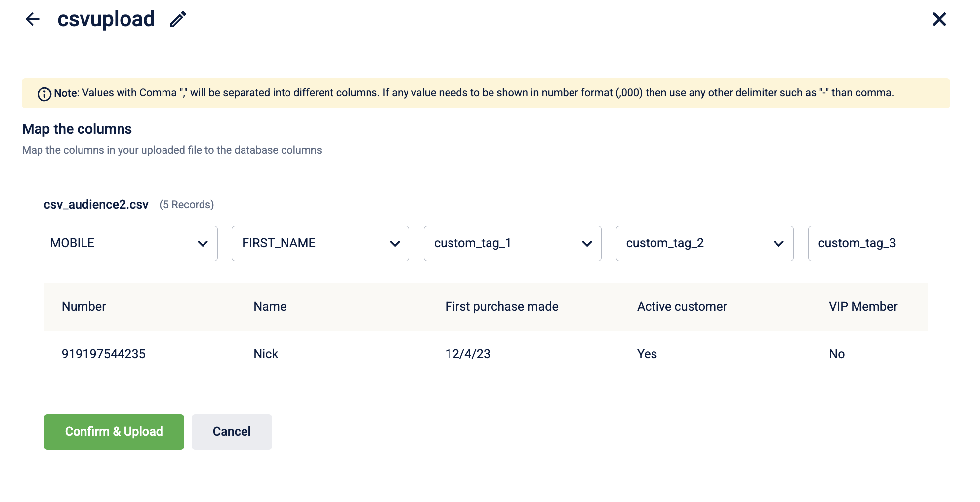Screen dimensions: 980x502
Task: Close the csvupload dialog with X
Action: 939,19
